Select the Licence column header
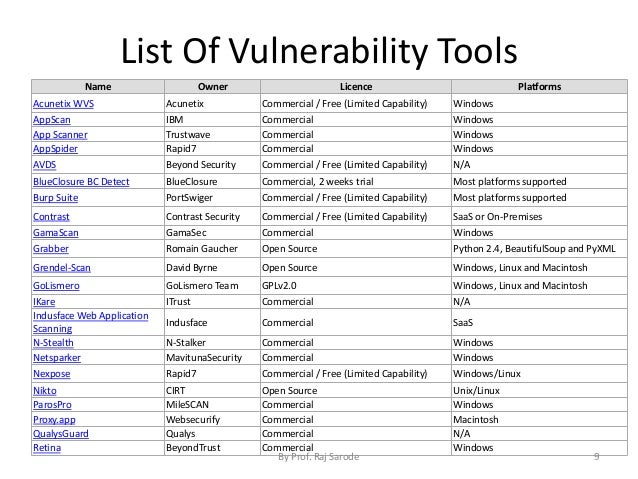 pyautogui.click(x=356, y=87)
